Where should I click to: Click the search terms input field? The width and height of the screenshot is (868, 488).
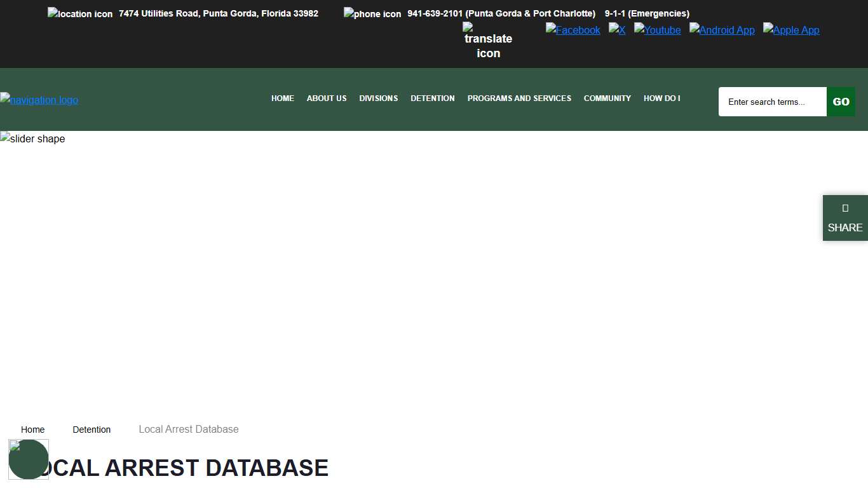pos(772,102)
